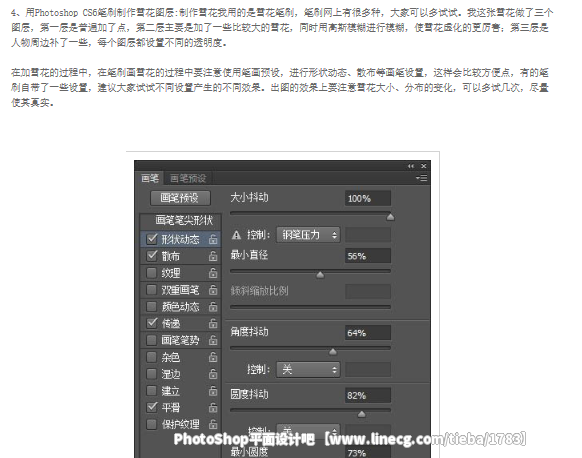582x458 pixels.
Task: Close the brush panel with X
Action: pyautogui.click(x=424, y=166)
